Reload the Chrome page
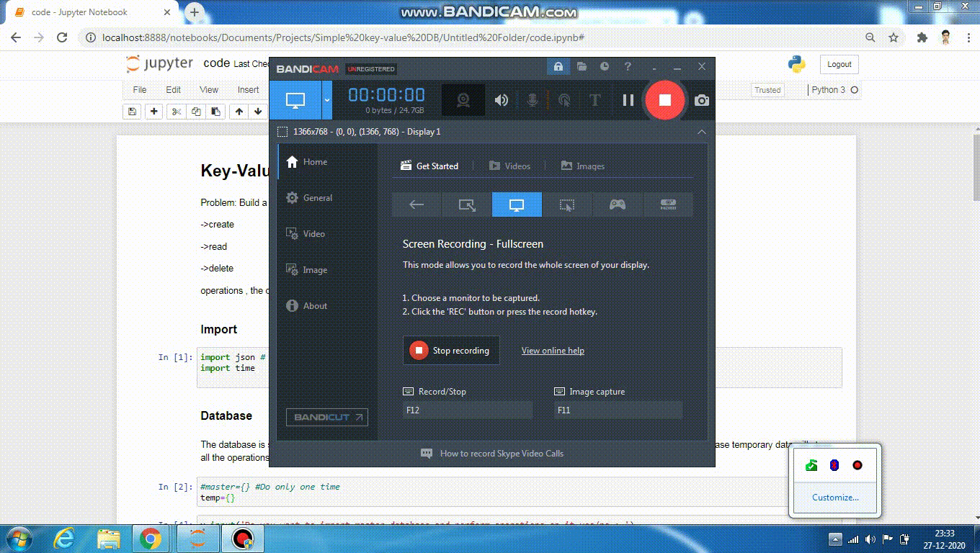Viewport: 980px width, 553px height. [62, 37]
